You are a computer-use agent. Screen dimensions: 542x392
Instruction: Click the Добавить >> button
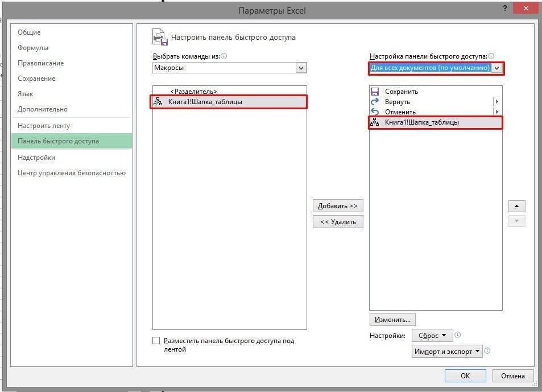tap(338, 206)
